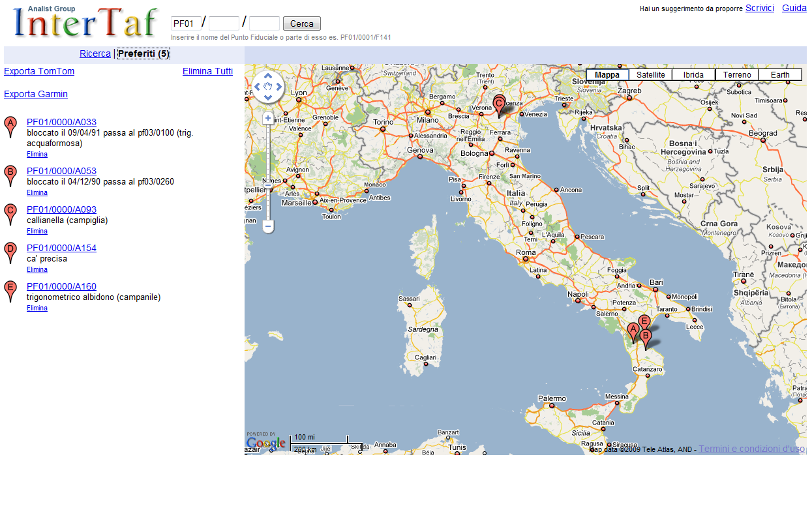Click Esporta TomTom

39,71
